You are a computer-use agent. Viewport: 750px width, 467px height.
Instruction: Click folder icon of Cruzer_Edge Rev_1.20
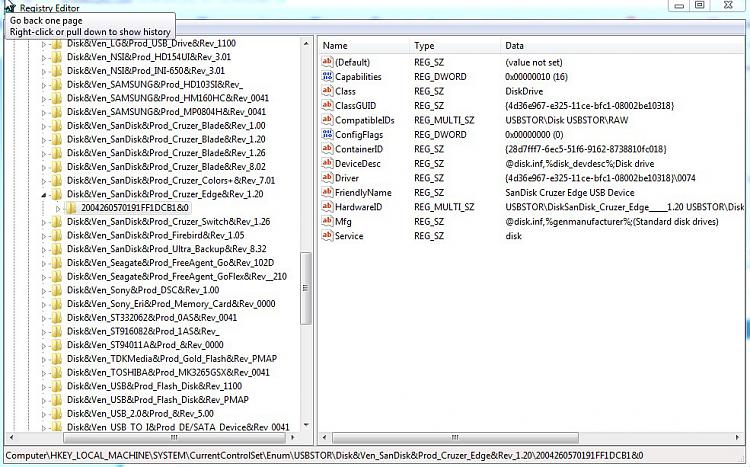point(56,194)
